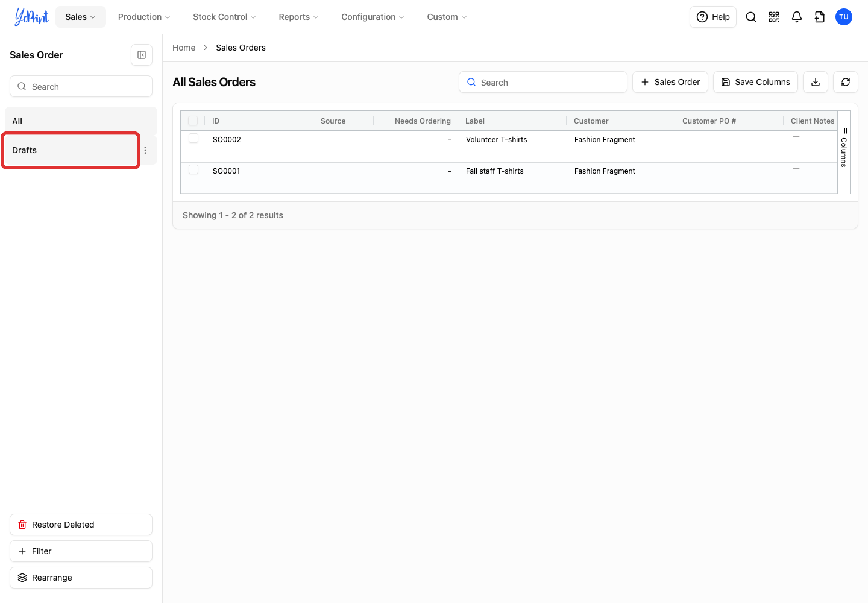868x603 pixels.
Task: Open sales order SO0002
Action: pos(227,140)
